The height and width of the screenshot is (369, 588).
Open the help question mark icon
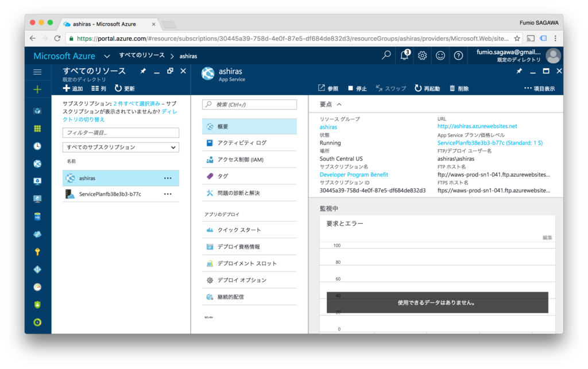458,56
